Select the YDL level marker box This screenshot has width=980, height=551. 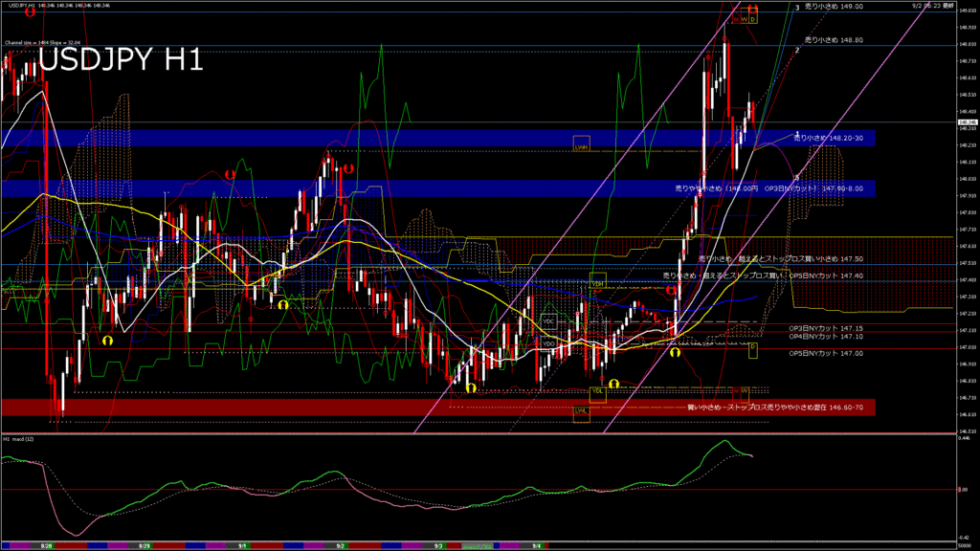point(597,390)
